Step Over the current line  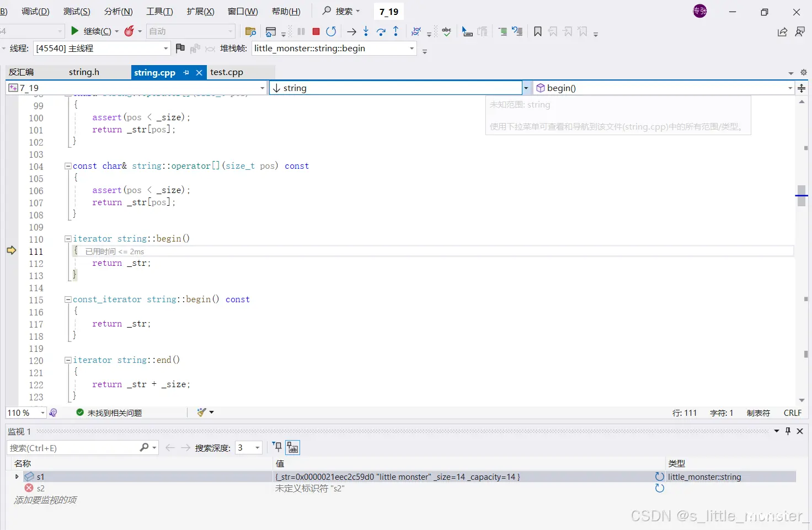point(381,31)
